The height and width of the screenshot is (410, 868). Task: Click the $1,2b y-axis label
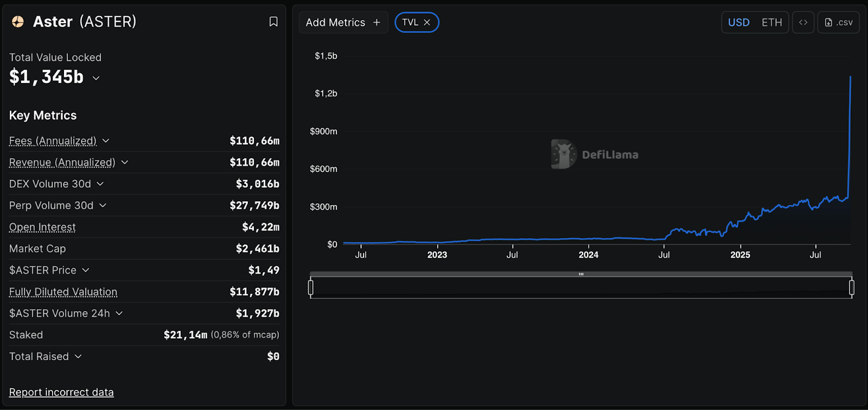coord(326,93)
